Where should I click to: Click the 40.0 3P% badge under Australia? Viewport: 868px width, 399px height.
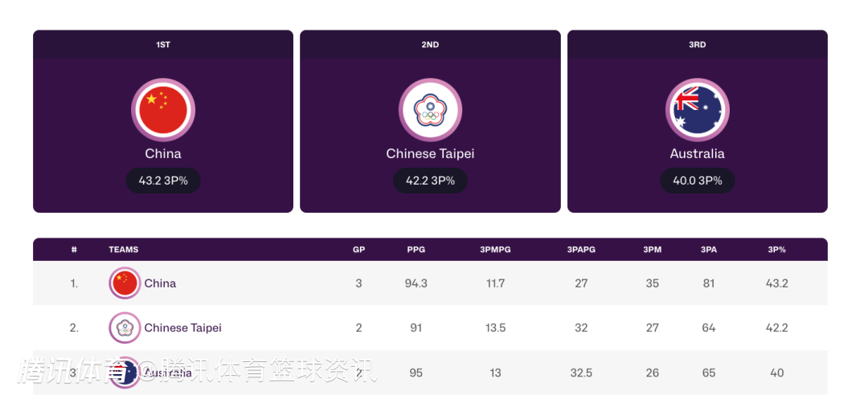[x=697, y=181]
